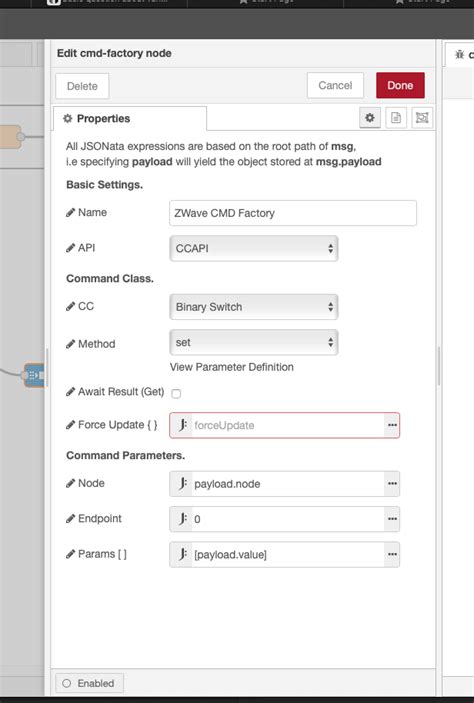Click JSONata type icon for Node field
This screenshot has width=474, height=703.
182,484
